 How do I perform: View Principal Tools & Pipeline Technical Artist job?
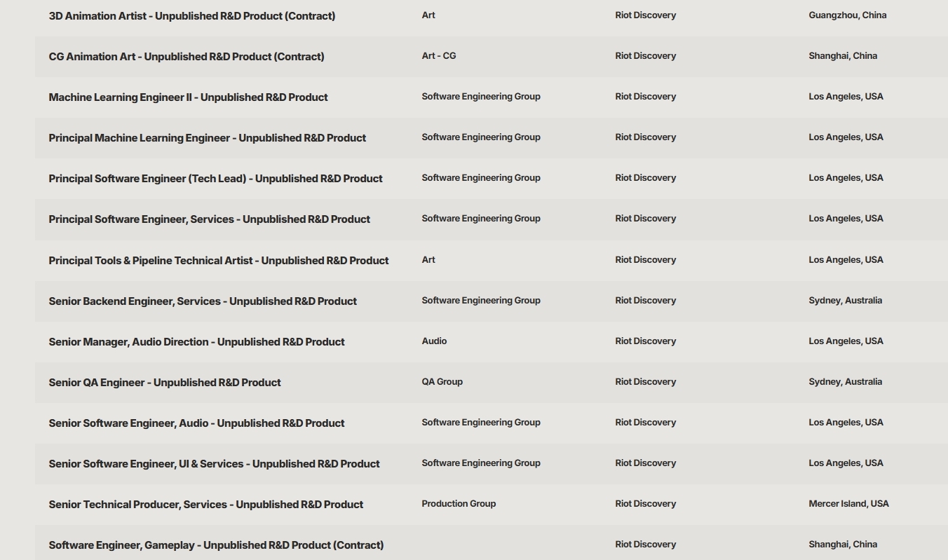coord(218,261)
